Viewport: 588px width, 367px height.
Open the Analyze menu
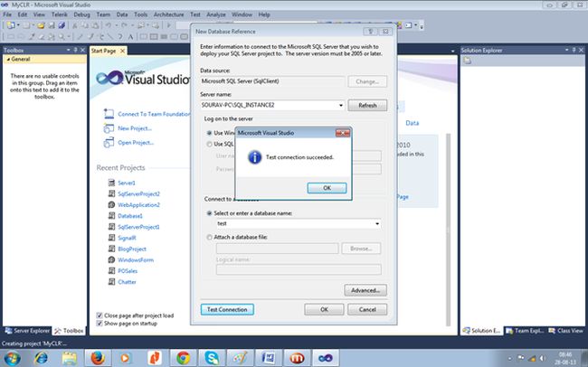click(216, 14)
